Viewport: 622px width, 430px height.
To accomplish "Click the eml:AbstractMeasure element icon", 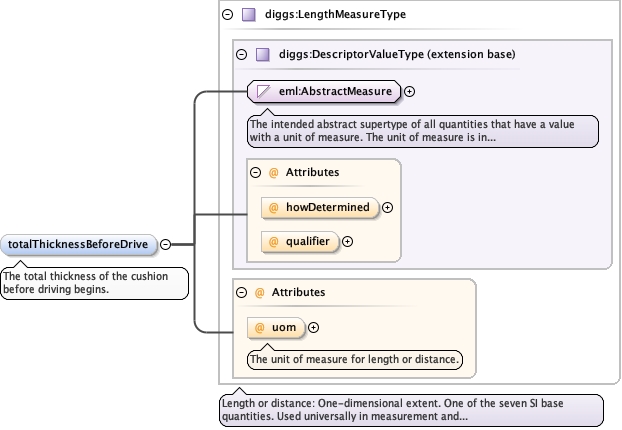I will pyautogui.click(x=265, y=92).
